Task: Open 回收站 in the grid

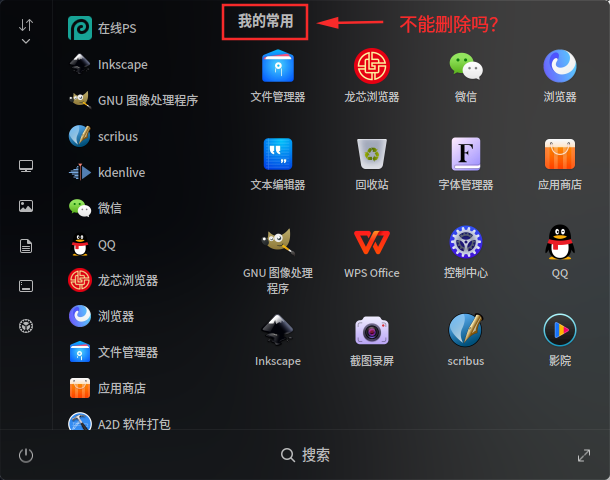Action: tap(372, 164)
